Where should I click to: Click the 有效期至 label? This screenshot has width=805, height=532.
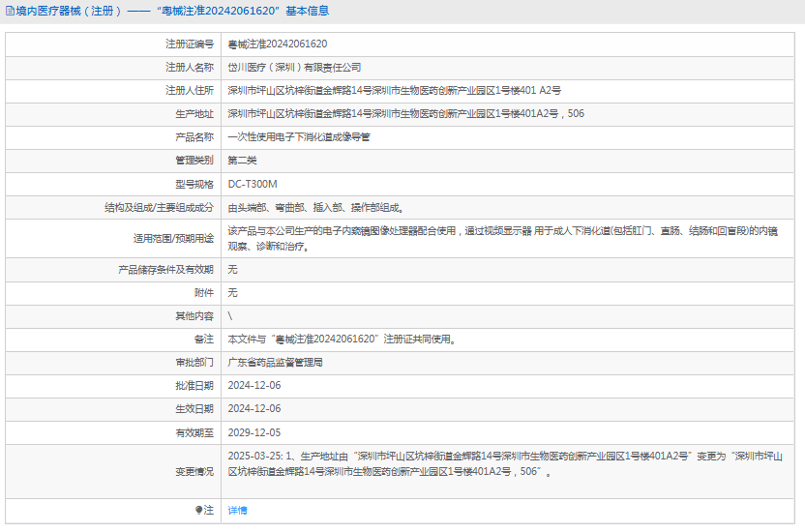[194, 432]
